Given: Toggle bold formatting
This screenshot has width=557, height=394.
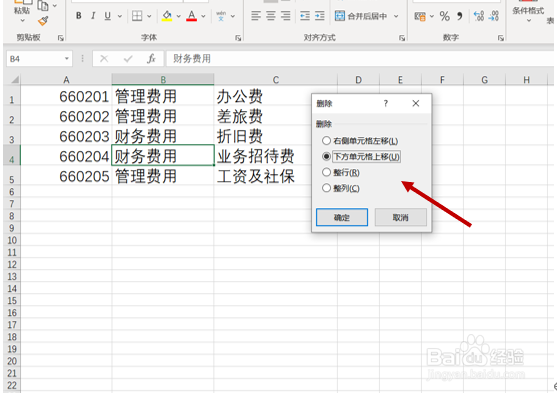Looking at the screenshot, I should click(x=79, y=16).
